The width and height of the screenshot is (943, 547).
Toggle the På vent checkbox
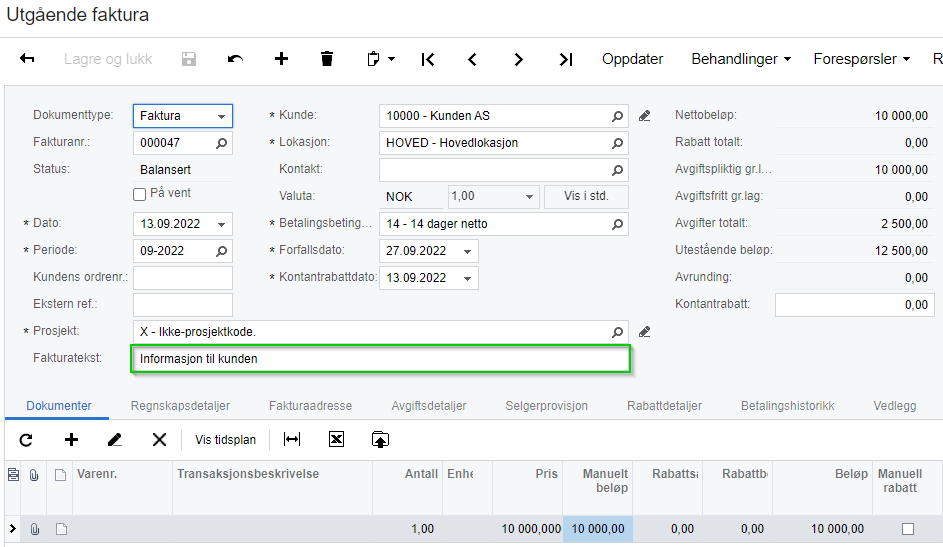pyautogui.click(x=140, y=194)
